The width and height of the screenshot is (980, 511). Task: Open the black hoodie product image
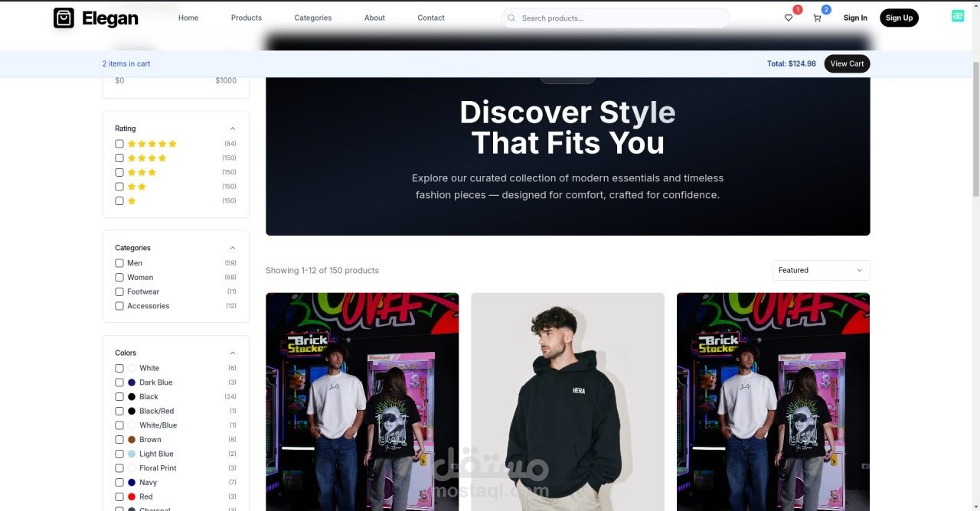coord(567,402)
